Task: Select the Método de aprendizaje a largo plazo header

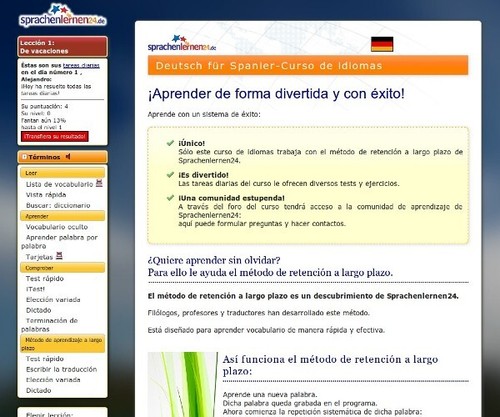Action: [x=63, y=344]
